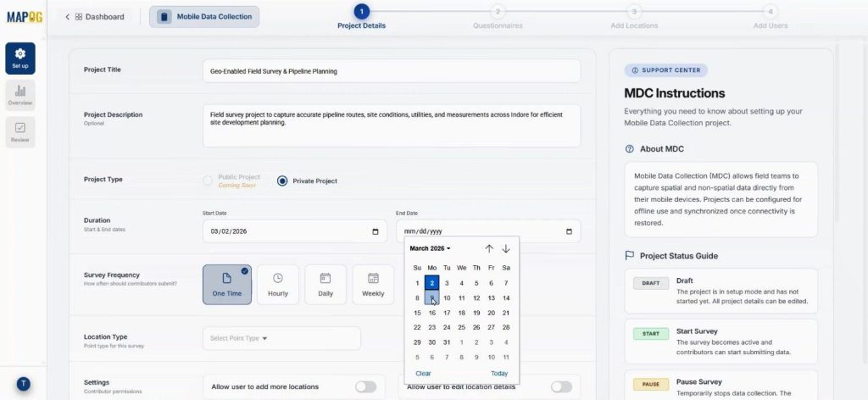The height and width of the screenshot is (400, 868).
Task: Click the Project Status Guide flag icon
Action: pyautogui.click(x=629, y=256)
